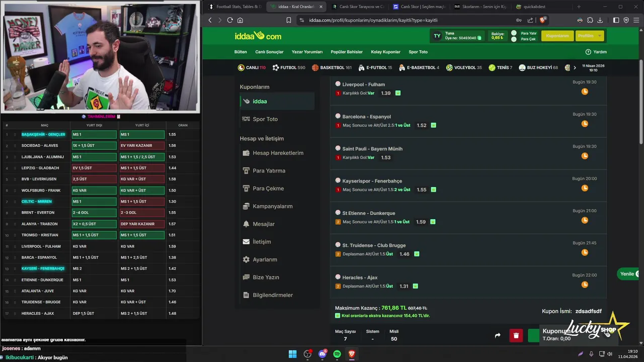The width and height of the screenshot is (644, 362).
Task: Click the red trash button to delete coupon
Action: 516,336
